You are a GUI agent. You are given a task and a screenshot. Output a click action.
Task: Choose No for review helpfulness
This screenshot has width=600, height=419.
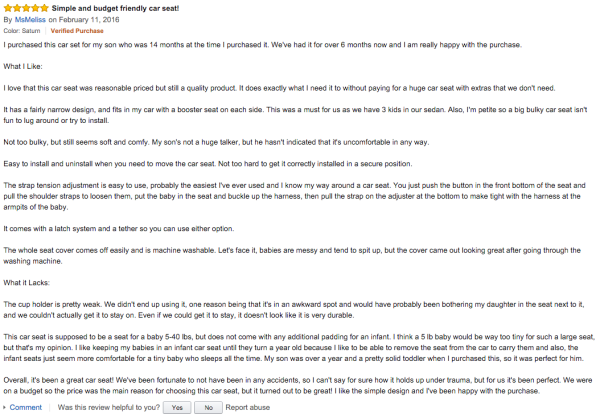pyautogui.click(x=208, y=408)
